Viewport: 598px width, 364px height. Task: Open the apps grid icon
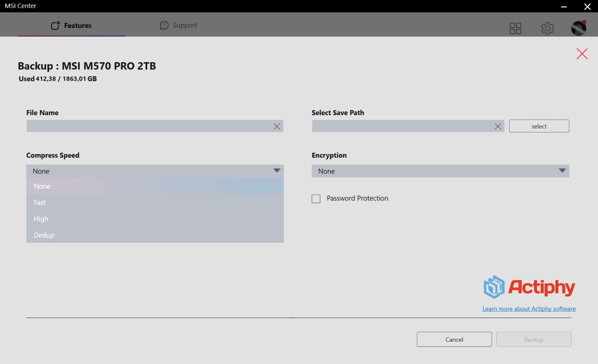point(515,28)
